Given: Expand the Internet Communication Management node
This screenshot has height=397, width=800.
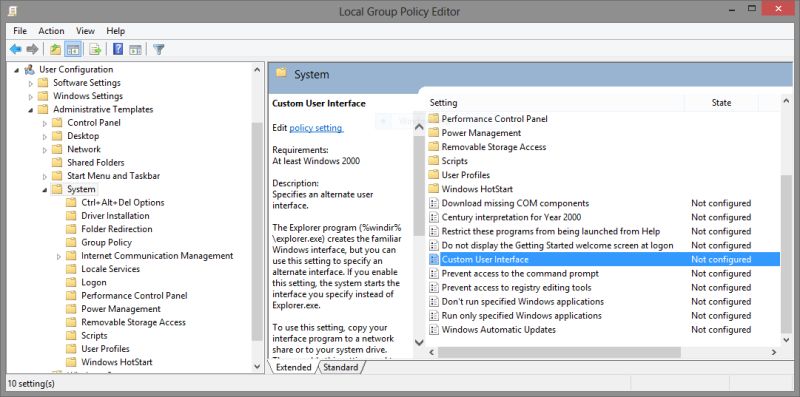Looking at the screenshot, I should tap(59, 256).
